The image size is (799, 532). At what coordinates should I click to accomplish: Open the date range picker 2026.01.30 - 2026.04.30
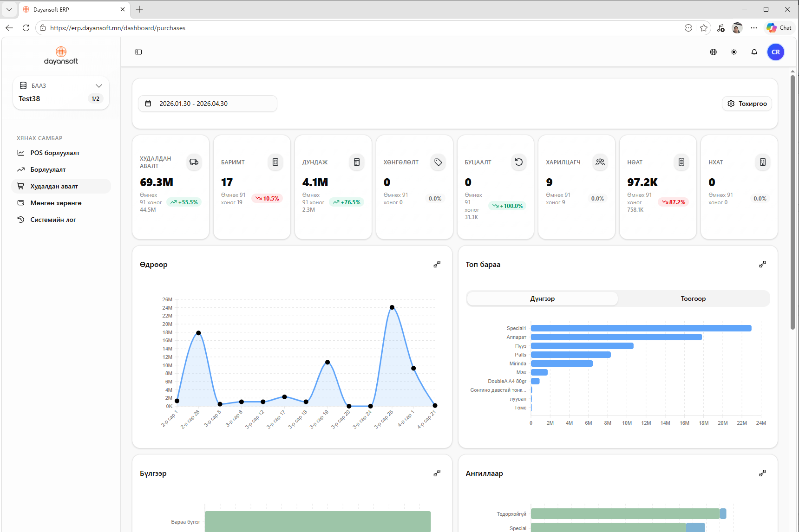pos(208,104)
